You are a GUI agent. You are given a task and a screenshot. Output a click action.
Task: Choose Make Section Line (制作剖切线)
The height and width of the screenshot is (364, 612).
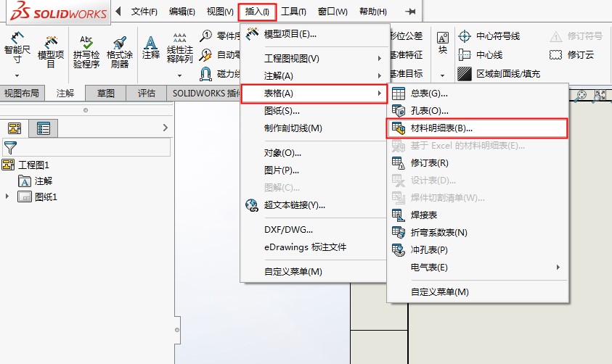click(x=314, y=128)
